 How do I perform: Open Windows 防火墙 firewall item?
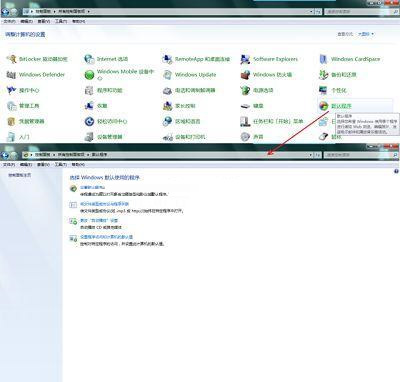(266, 75)
